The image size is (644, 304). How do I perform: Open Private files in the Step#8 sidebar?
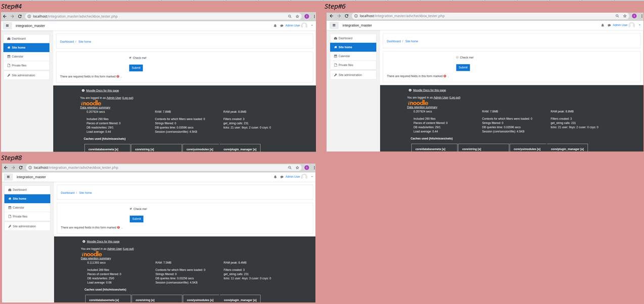(x=27, y=216)
